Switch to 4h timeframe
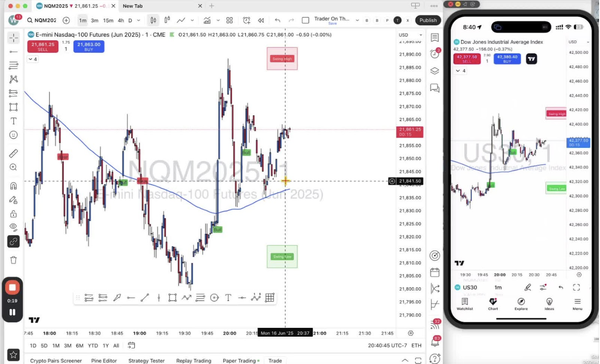Screen dimensions: 600x364 coord(121,21)
